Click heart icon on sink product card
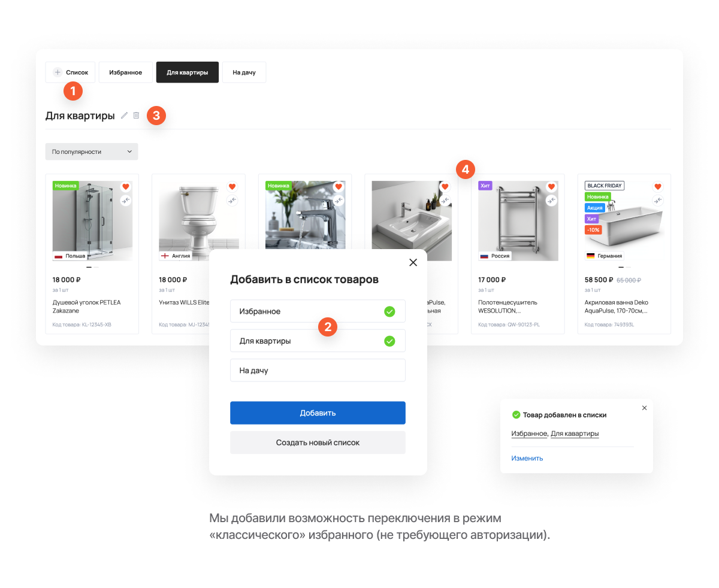 point(445,186)
